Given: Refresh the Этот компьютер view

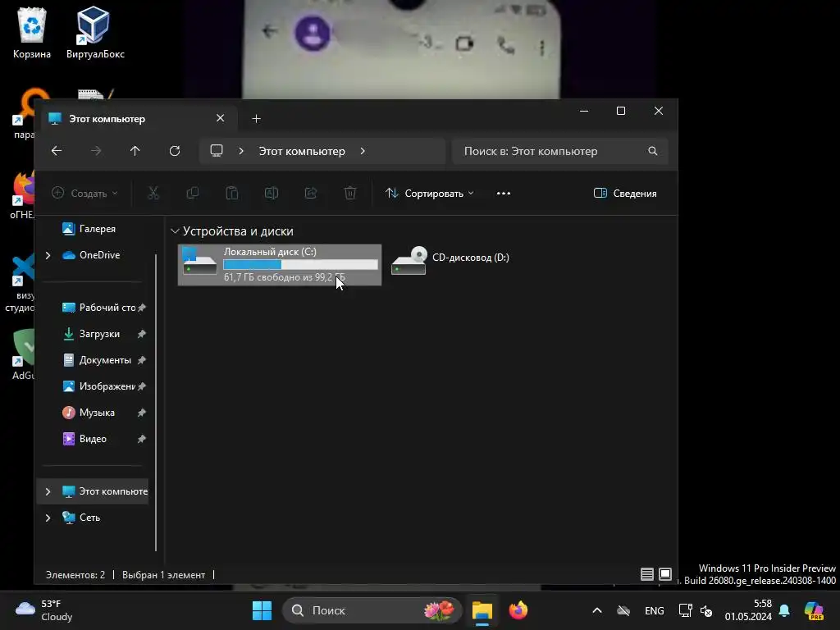Looking at the screenshot, I should pos(175,151).
